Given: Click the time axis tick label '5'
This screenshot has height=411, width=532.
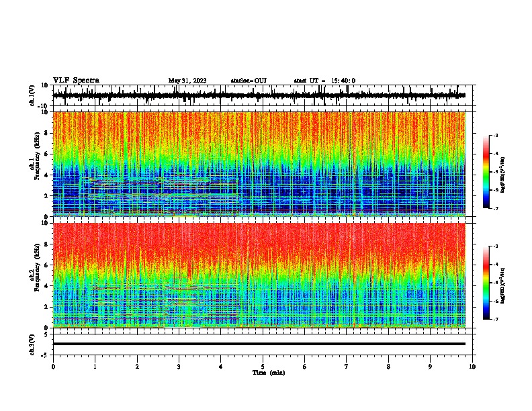Looking at the screenshot, I should pos(263,367).
